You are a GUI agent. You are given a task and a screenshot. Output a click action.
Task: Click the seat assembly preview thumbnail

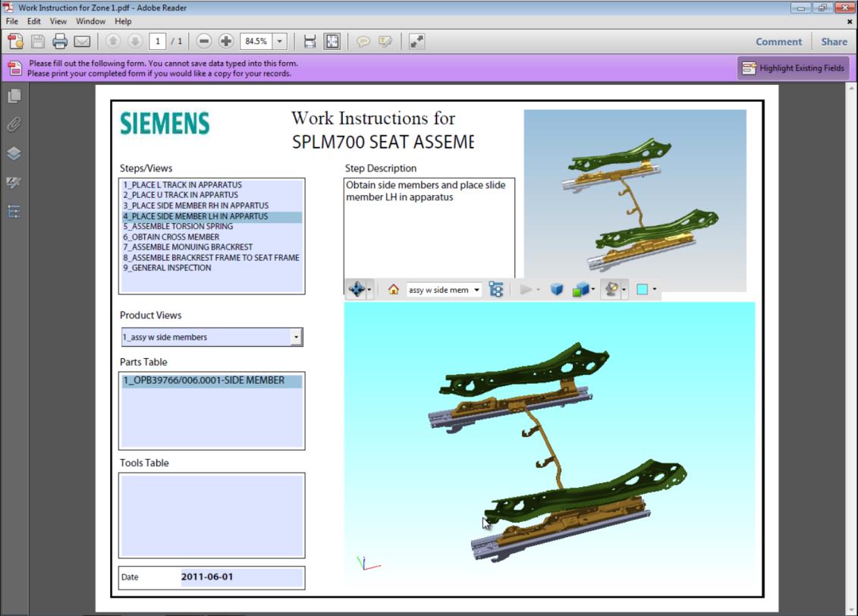pos(635,200)
